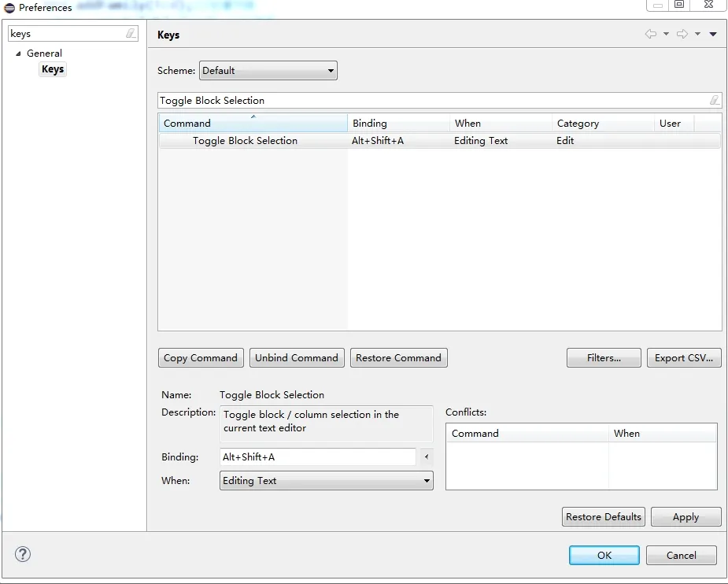The height and width of the screenshot is (584, 728).
Task: Open the Scheme Default dropdown
Action: click(x=268, y=71)
